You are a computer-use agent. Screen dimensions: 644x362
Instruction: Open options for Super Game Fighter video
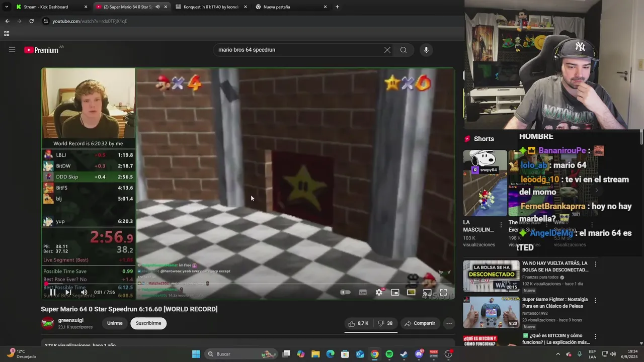pos(595,300)
